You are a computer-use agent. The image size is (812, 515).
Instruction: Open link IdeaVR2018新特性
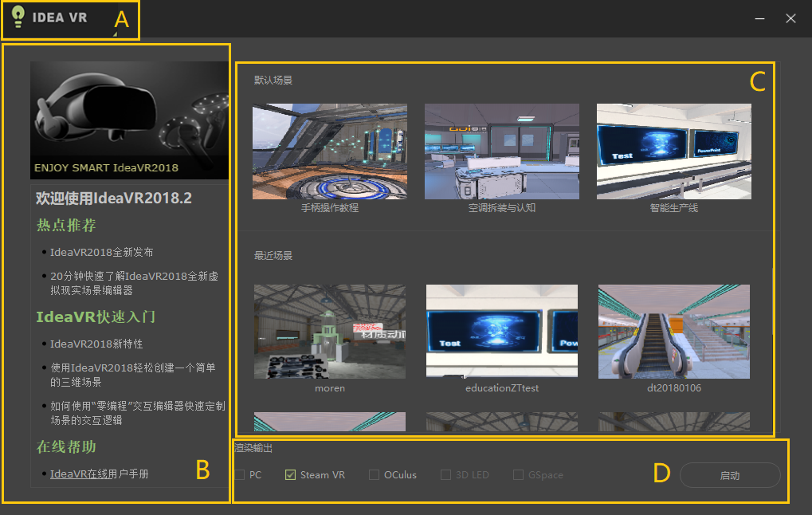96,344
